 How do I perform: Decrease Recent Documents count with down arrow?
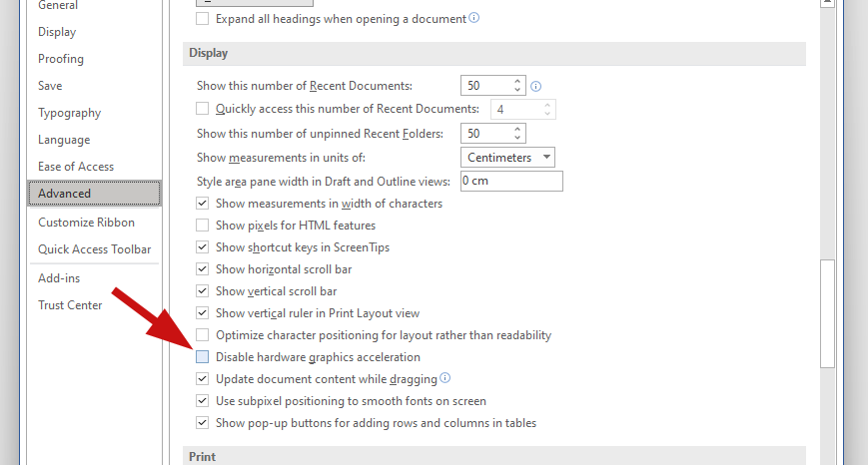coord(517,90)
